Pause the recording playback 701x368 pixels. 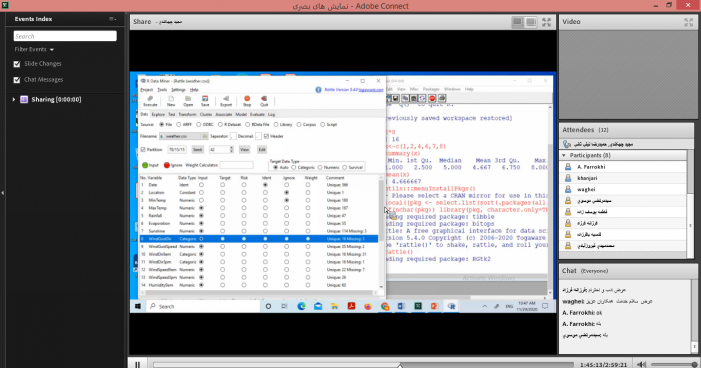pyautogui.click(x=137, y=364)
